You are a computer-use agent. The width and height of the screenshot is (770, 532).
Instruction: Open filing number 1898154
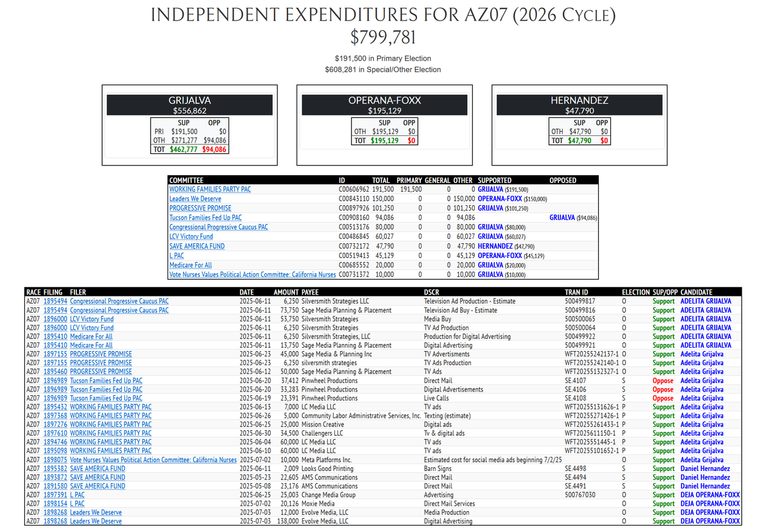(55, 504)
